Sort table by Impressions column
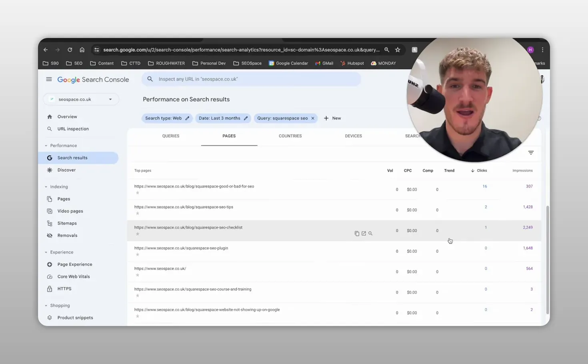Screen dimensions: 588x364 (522, 171)
